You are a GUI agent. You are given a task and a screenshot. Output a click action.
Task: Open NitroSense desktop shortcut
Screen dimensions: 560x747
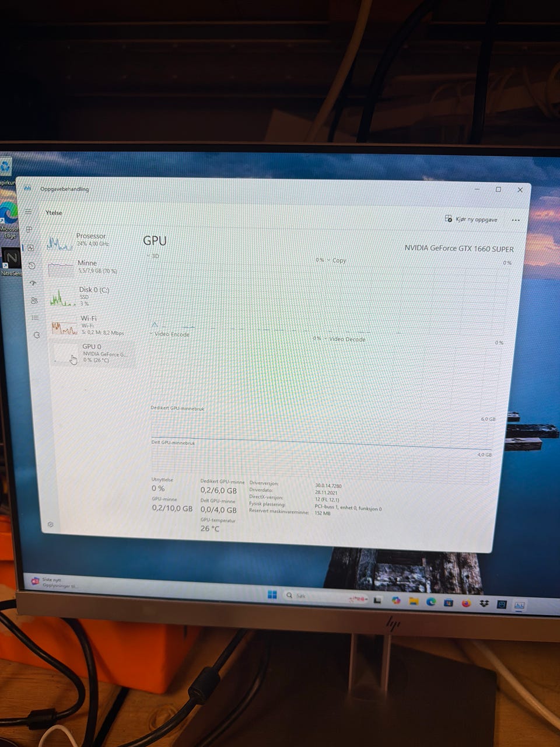[x=10, y=262]
